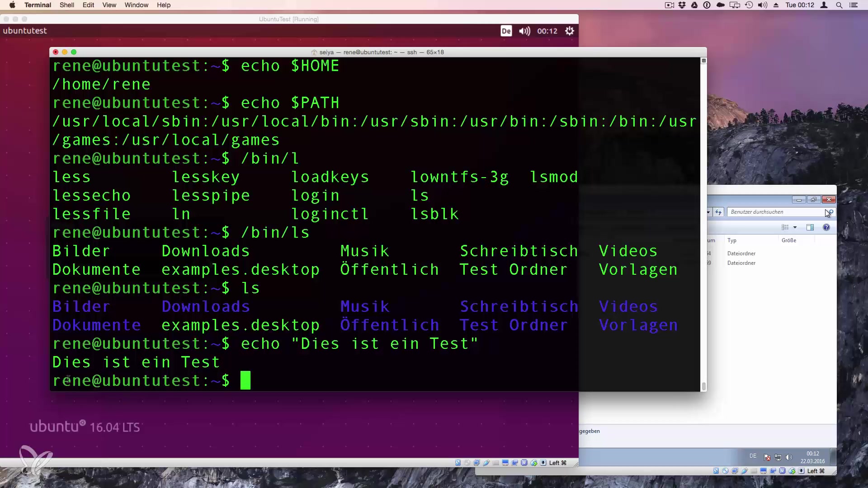Screen dimensions: 868x488
Task: Click Explorer refresh arrows button
Action: pyautogui.click(x=718, y=212)
